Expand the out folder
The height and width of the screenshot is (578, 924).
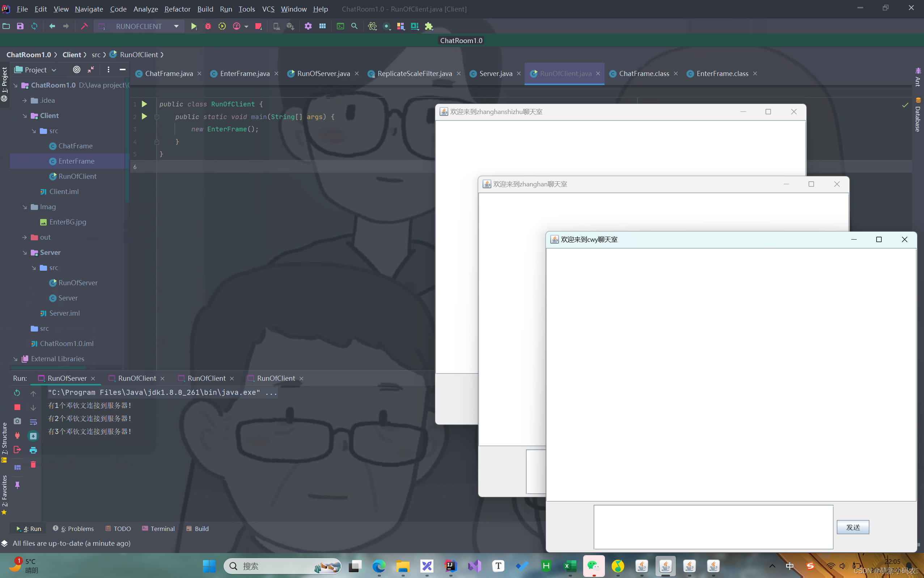pyautogui.click(x=25, y=237)
